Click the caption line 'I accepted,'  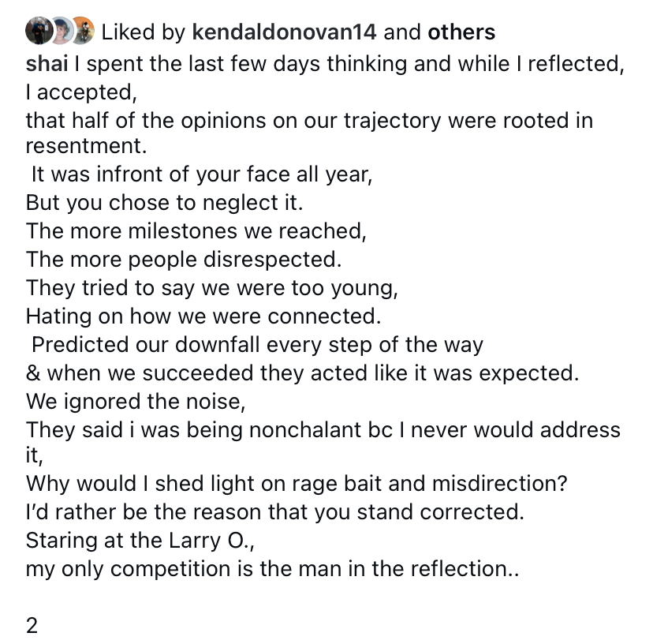pos(81,92)
